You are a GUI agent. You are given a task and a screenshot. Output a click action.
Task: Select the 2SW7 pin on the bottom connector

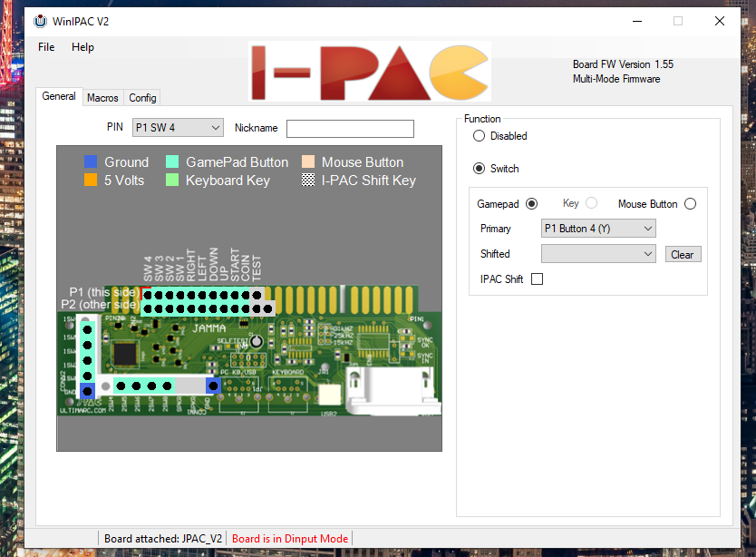tap(152, 386)
